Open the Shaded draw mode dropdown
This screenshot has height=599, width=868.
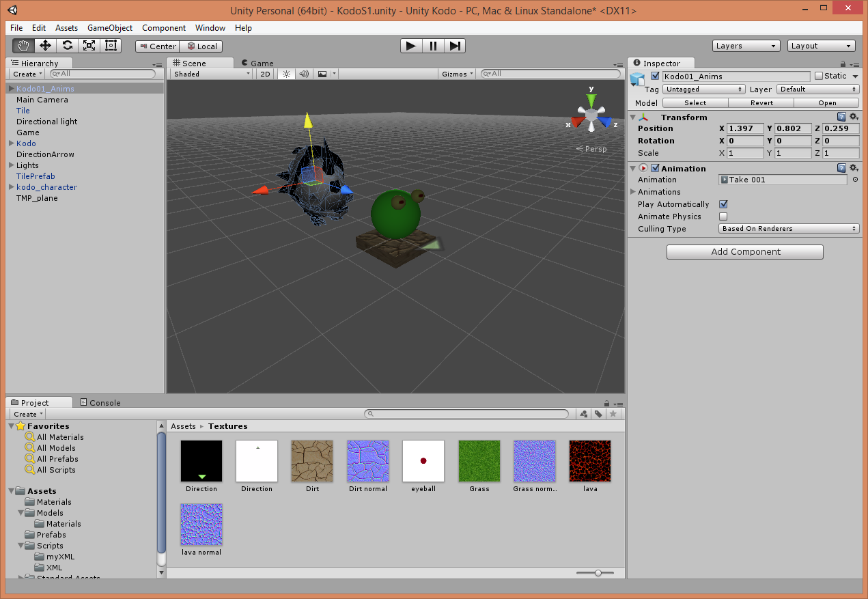click(x=211, y=74)
